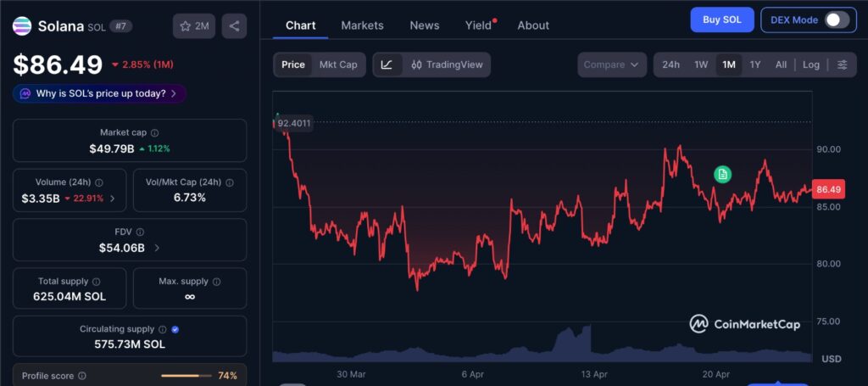Open Why is SOL's price up today
This screenshot has width=868, height=386.
tap(100, 93)
